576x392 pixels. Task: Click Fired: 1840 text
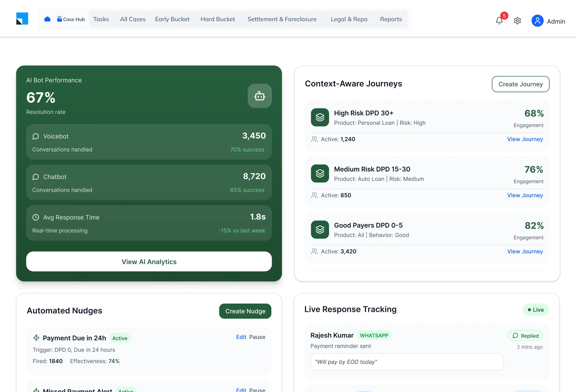pos(48,361)
